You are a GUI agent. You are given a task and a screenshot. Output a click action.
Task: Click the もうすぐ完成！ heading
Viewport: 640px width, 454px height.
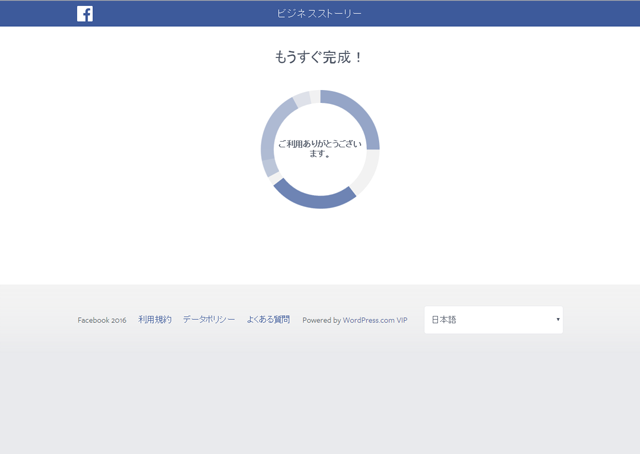(319, 57)
